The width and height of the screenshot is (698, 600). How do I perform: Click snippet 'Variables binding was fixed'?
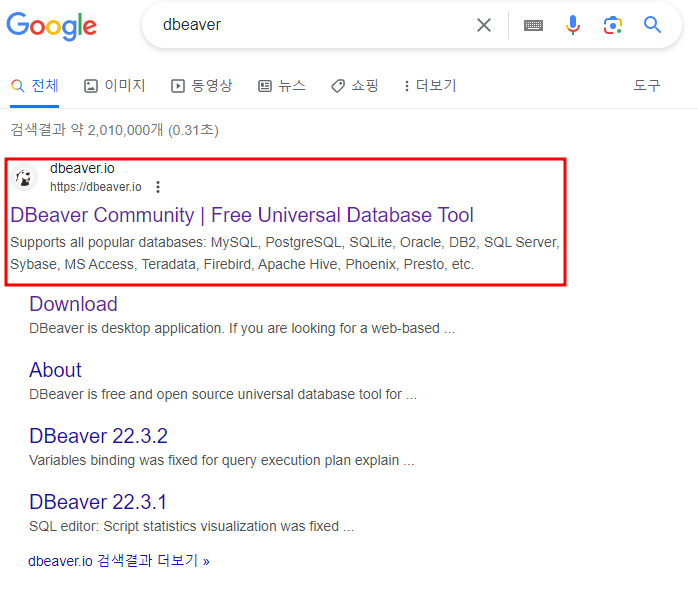click(222, 460)
